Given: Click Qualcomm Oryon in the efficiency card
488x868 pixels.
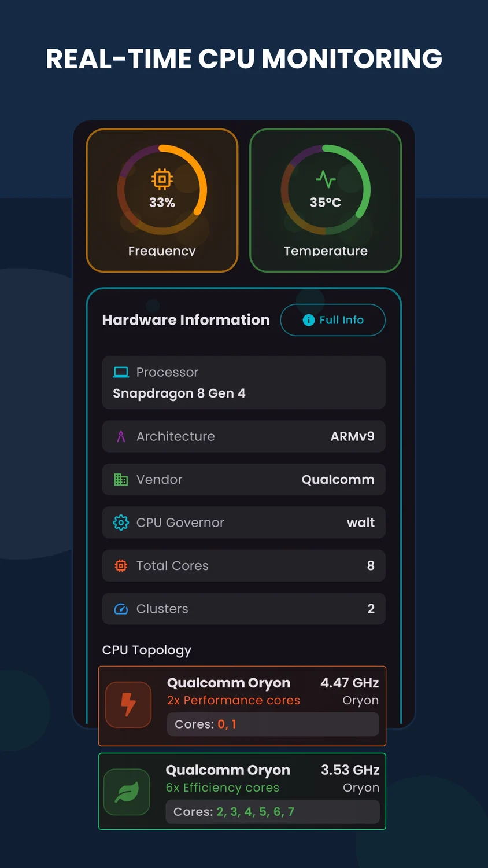Looking at the screenshot, I should click(x=228, y=770).
